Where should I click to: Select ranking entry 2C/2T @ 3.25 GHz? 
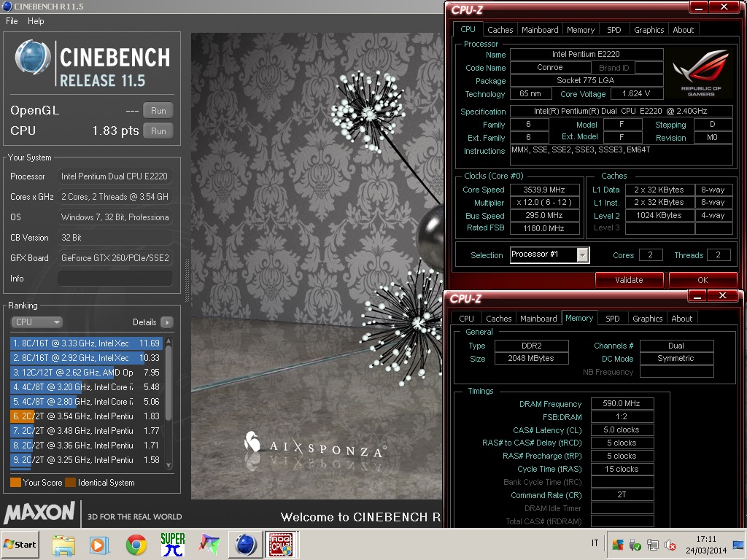point(86,460)
